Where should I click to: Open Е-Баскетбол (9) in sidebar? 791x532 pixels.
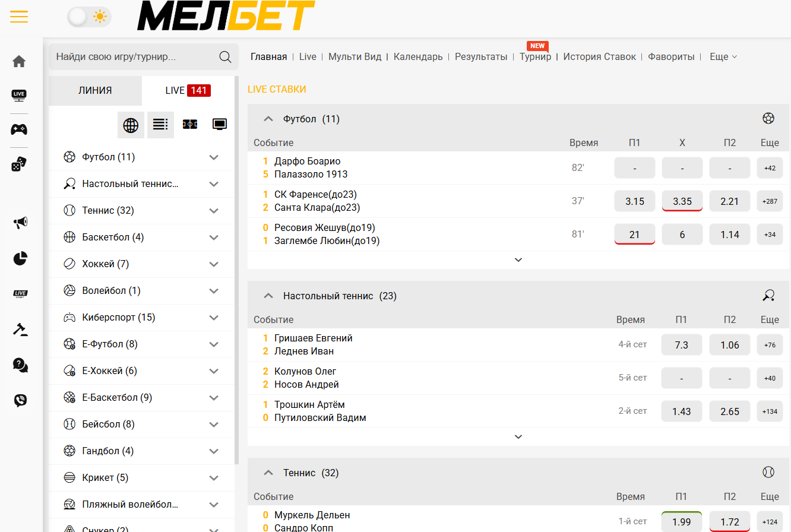141,398
